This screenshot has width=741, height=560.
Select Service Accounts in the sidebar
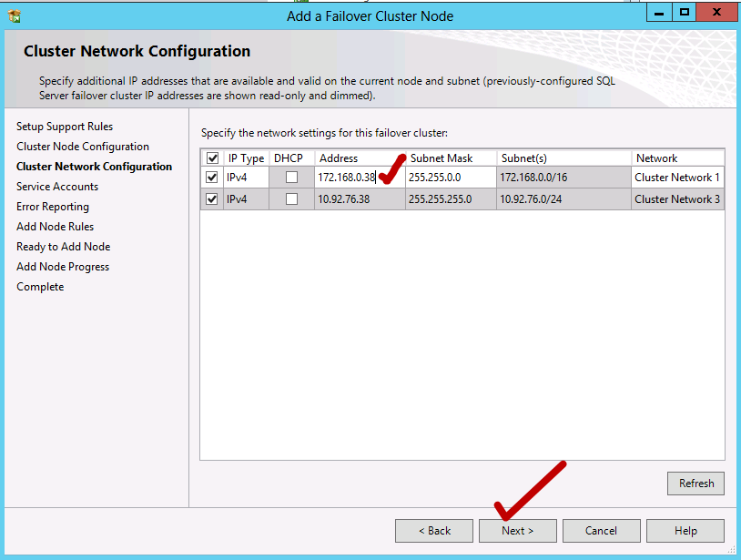tap(56, 186)
